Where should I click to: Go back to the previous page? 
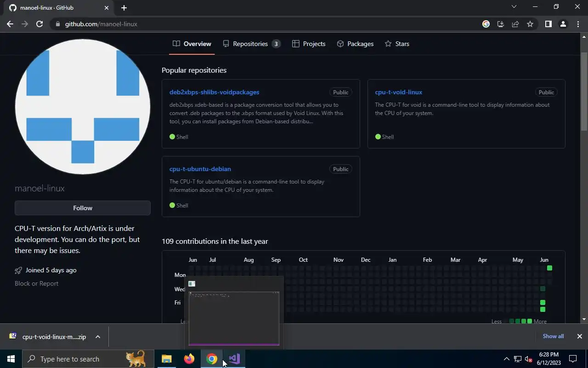point(10,24)
